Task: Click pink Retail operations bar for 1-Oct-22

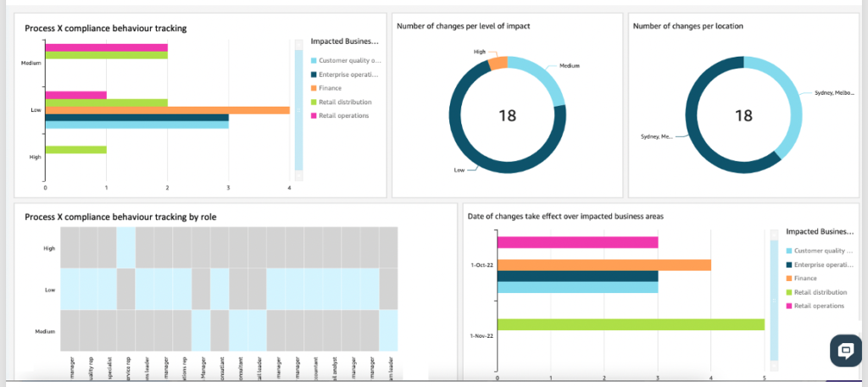Action: coord(577,243)
